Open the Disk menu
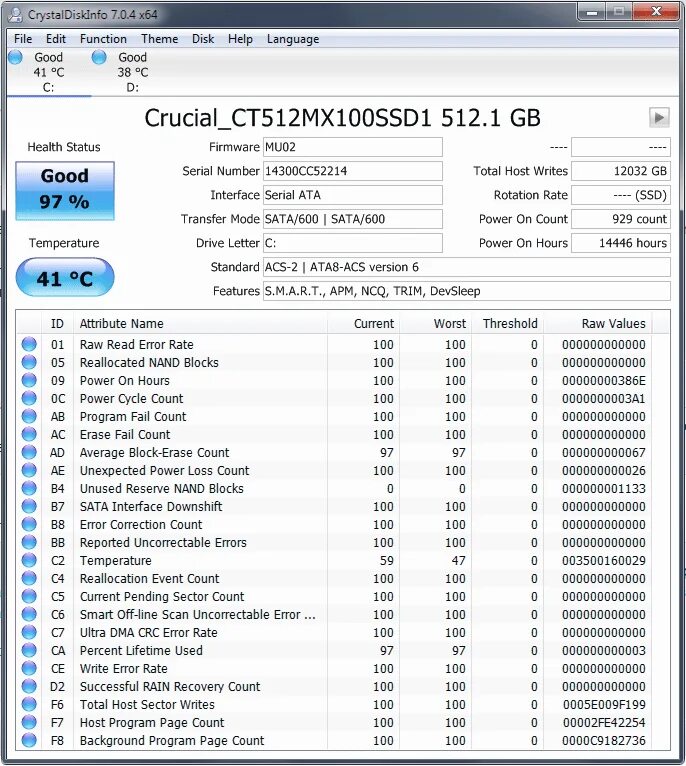The image size is (686, 766). (x=203, y=39)
